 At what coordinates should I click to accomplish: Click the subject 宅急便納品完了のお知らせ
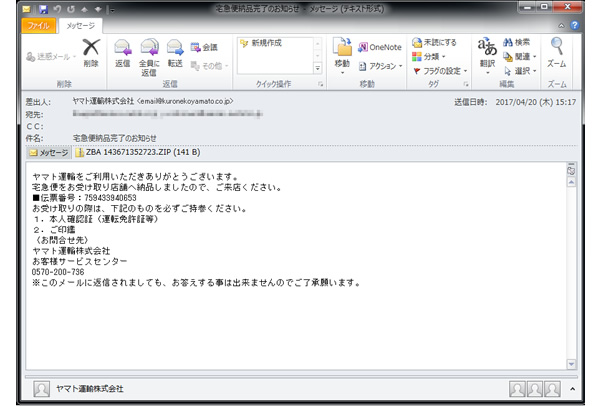click(x=114, y=138)
